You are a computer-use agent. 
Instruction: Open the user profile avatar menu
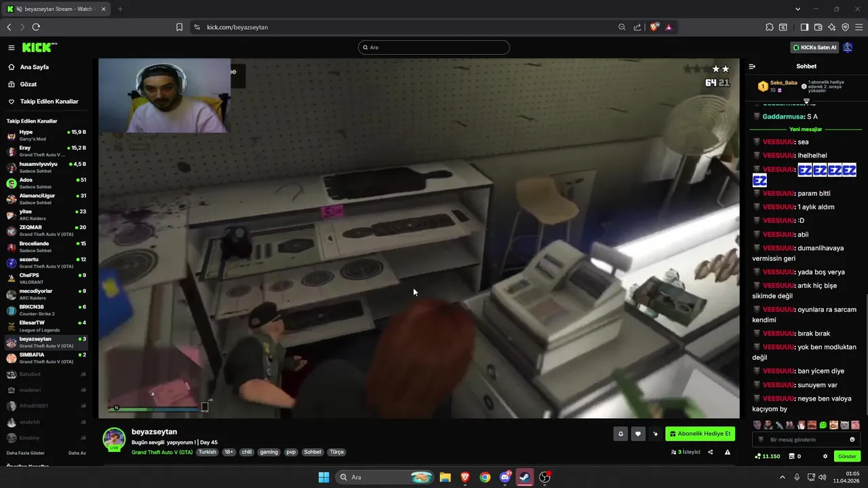pyautogui.click(x=848, y=47)
